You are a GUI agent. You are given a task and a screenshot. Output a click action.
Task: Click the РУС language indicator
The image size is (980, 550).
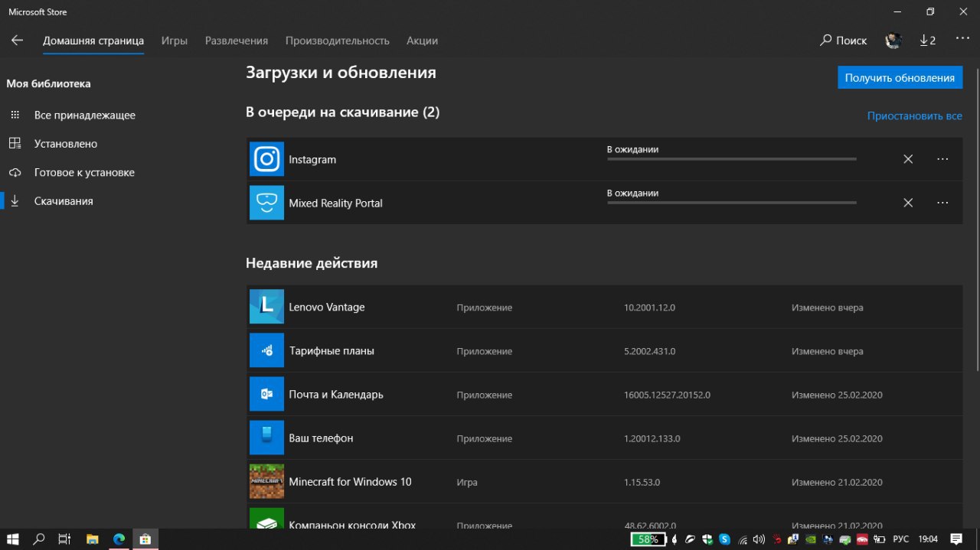click(901, 539)
